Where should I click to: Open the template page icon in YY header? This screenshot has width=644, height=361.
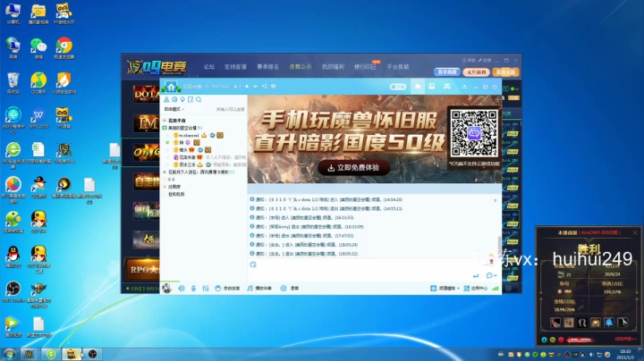pyautogui.click(x=432, y=87)
